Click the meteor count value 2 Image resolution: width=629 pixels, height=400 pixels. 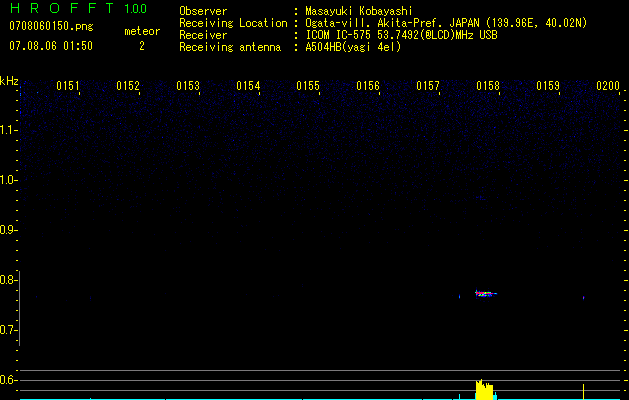(142, 46)
